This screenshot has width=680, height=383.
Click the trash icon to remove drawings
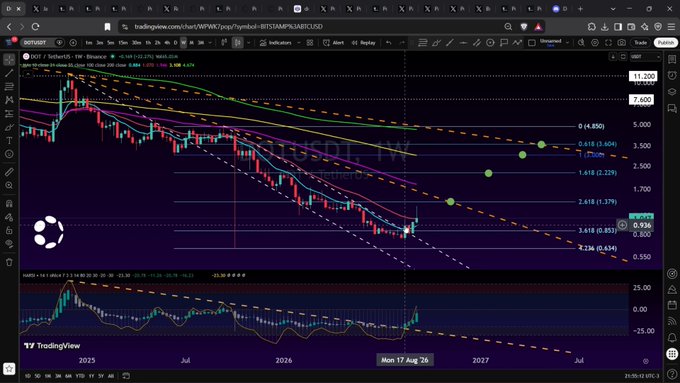[9, 262]
